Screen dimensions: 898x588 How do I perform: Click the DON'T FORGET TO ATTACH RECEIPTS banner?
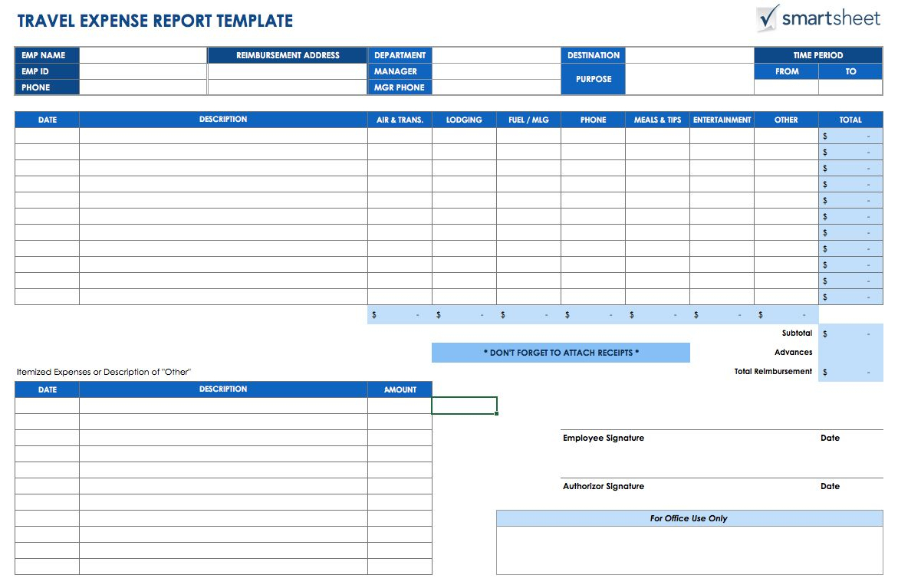(561, 353)
